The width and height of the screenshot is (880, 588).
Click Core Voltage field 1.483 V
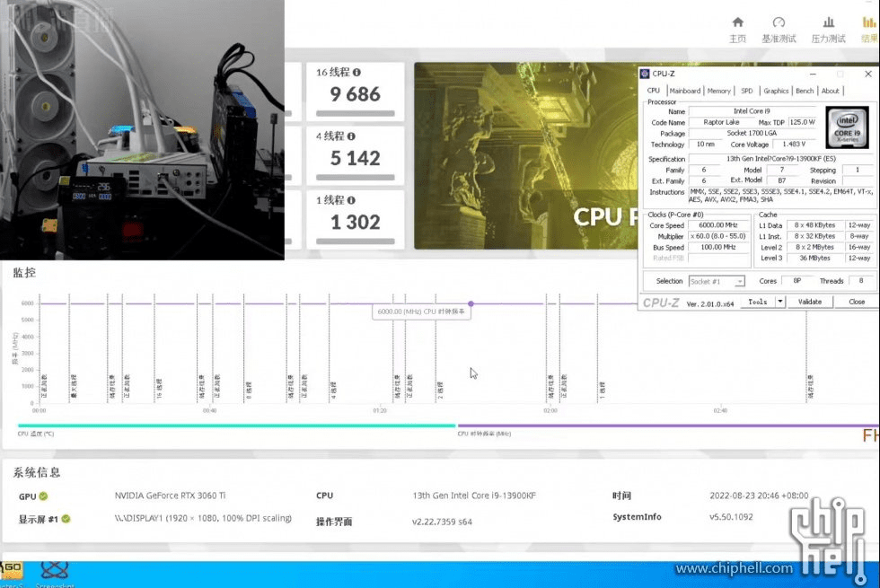point(793,145)
